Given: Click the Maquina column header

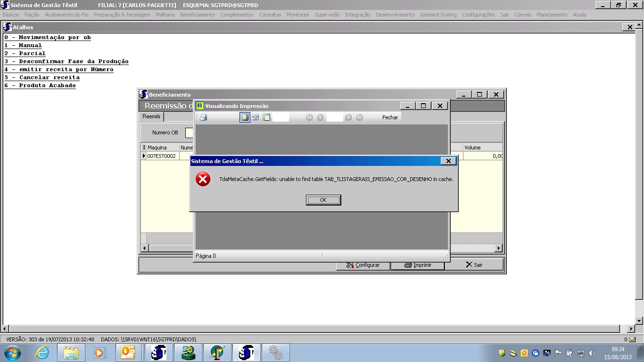Looking at the screenshot, I should [160, 148].
